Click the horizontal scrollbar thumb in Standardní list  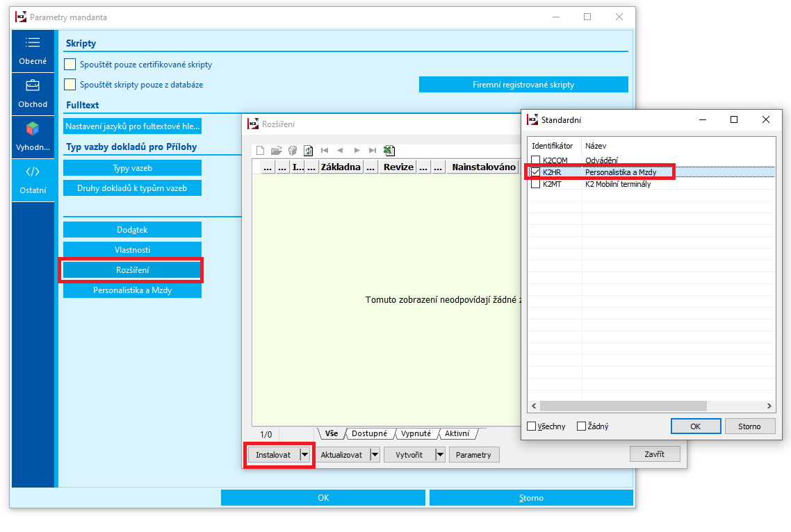623,406
